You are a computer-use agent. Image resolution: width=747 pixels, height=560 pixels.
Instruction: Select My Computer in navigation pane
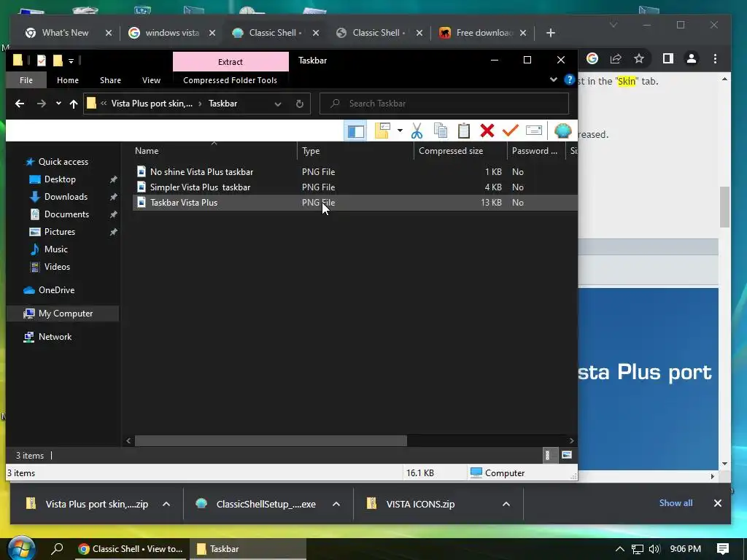tap(63, 314)
